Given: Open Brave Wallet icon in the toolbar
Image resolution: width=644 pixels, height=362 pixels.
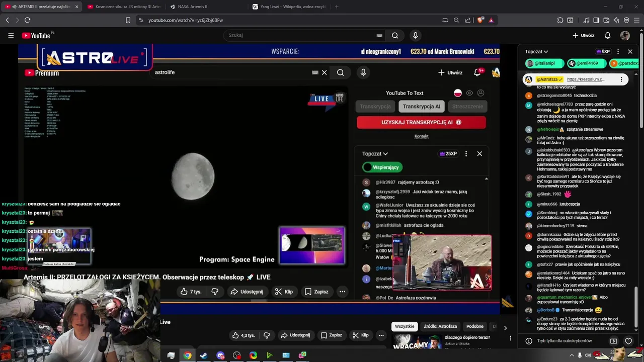Looking at the screenshot, I should pyautogui.click(x=606, y=20).
